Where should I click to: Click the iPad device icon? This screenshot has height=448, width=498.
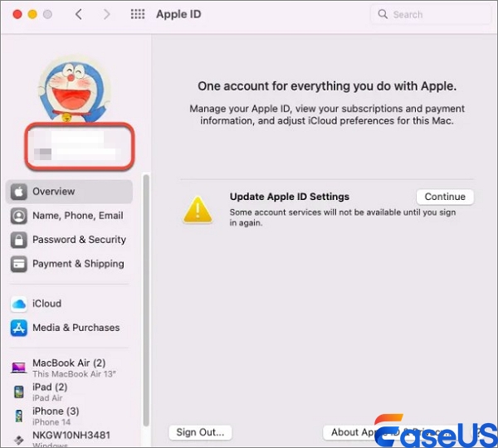(19, 392)
